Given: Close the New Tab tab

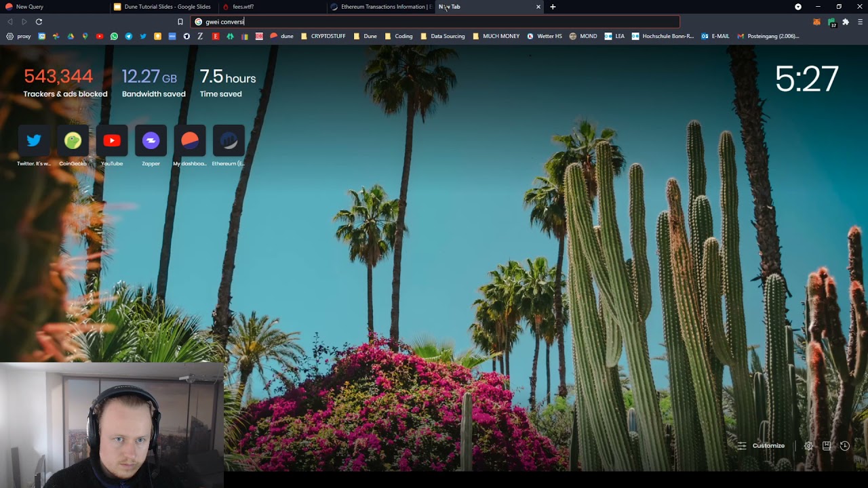Looking at the screenshot, I should pos(538,7).
